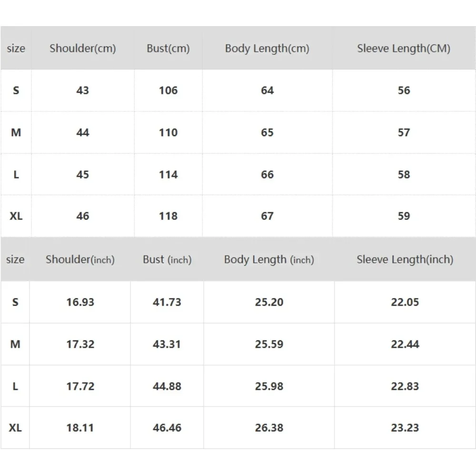
Task: Click the bust value 106
Action: [x=168, y=90]
